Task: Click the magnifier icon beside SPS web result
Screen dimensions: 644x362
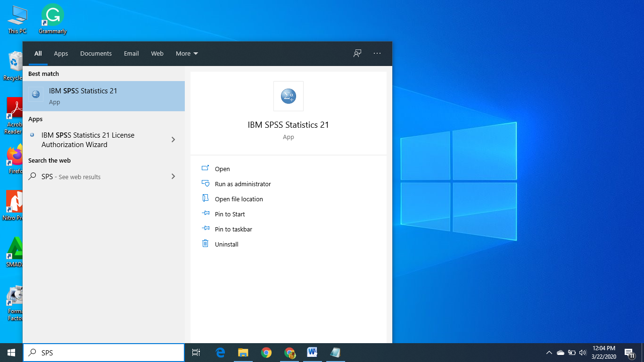Action: pyautogui.click(x=32, y=176)
